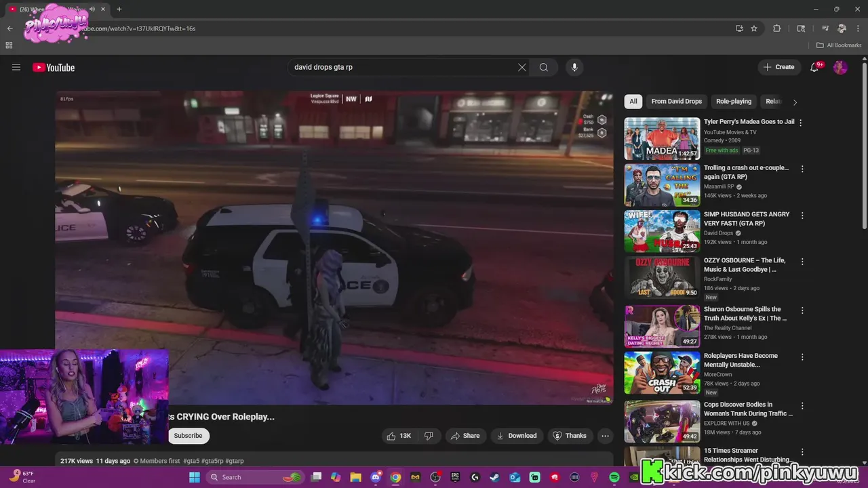
Task: Open File Explorer from the taskbar
Action: click(355, 477)
